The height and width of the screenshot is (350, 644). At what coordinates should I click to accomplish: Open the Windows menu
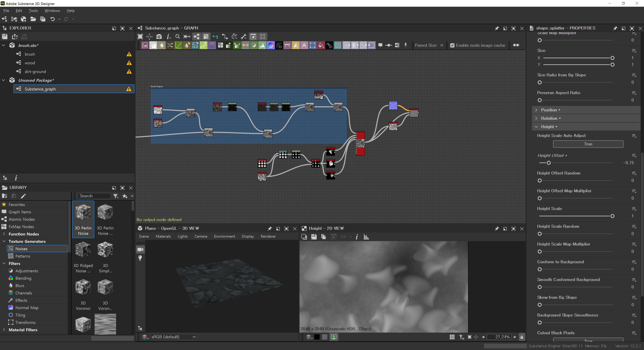tap(52, 11)
